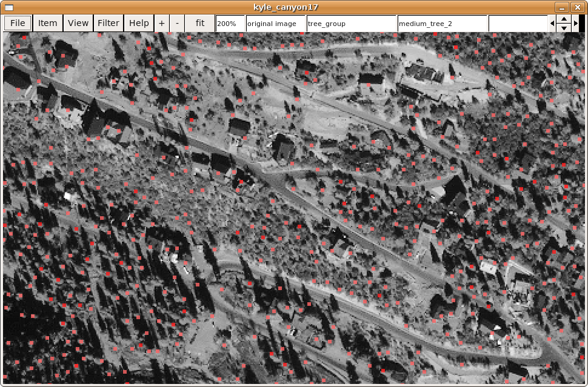Zoom in with the + button
Screen dimensions: 588x387
click(162, 23)
